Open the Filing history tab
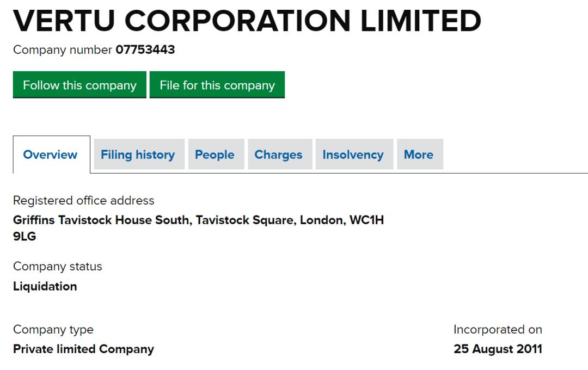Viewport: 588px width, 370px height. [x=138, y=155]
